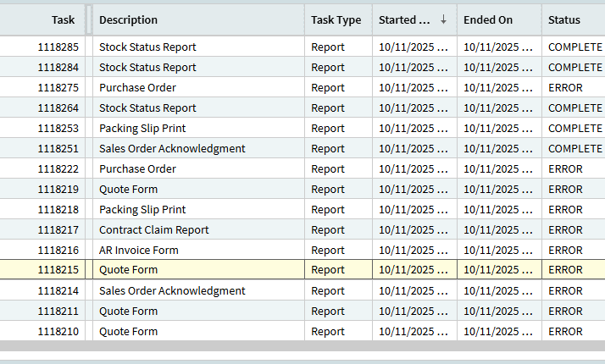Click the Contract Claim Report description
The height and width of the screenshot is (364, 605).
pos(154,229)
